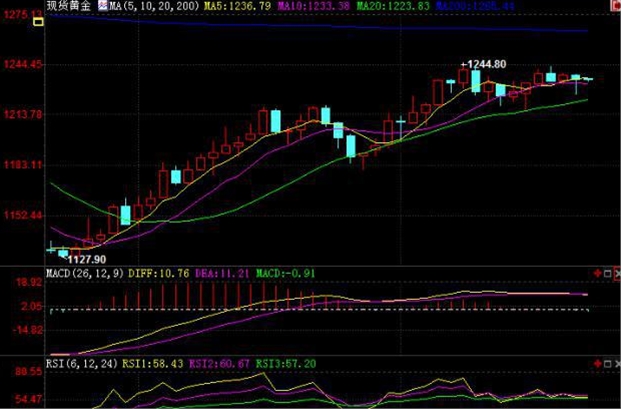Click the -14.82 MACD axis label
The image size is (621, 409).
[27, 330]
